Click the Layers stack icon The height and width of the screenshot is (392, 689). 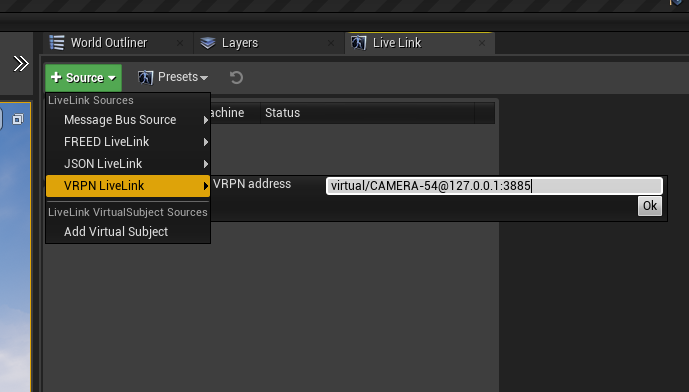click(208, 43)
